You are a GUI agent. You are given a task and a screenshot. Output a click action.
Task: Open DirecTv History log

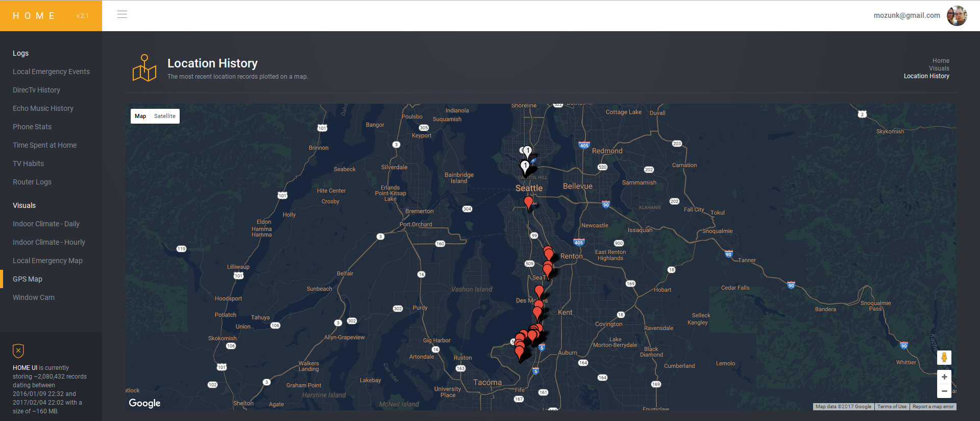click(x=36, y=90)
